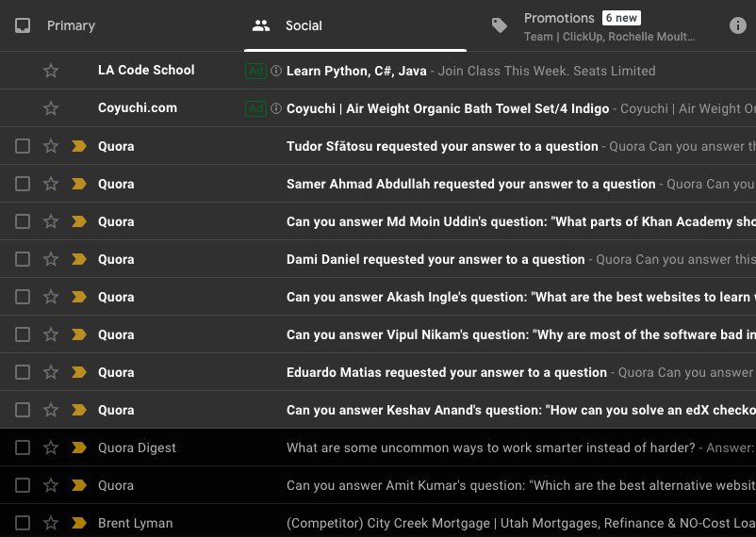Open 'Tudor Sfătosu requested your answer' email

click(x=378, y=146)
